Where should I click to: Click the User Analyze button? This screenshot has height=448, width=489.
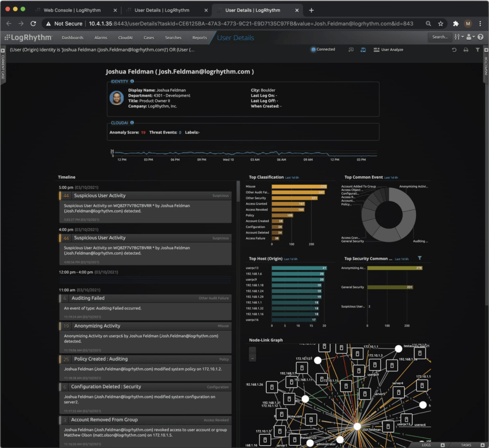388,50
